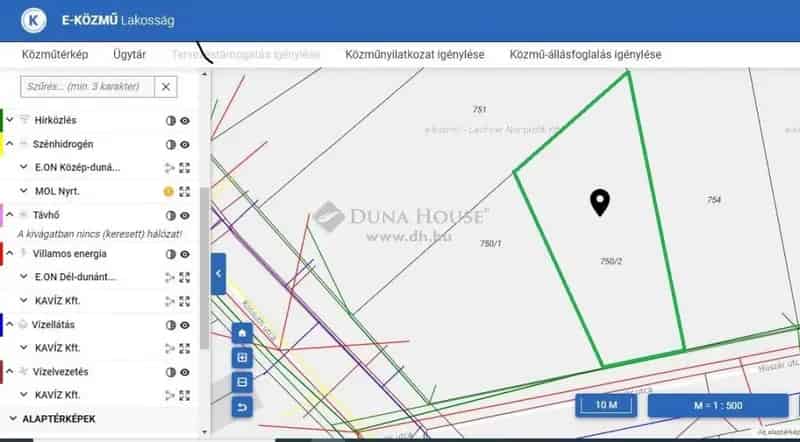The height and width of the screenshot is (442, 800).
Task: Zoom to extent of E.ON Dél-dunánt...
Action: 185,278
